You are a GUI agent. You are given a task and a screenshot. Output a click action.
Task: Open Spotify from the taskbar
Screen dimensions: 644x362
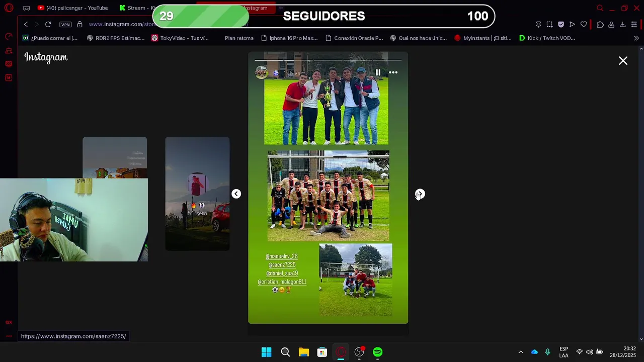pos(378,352)
